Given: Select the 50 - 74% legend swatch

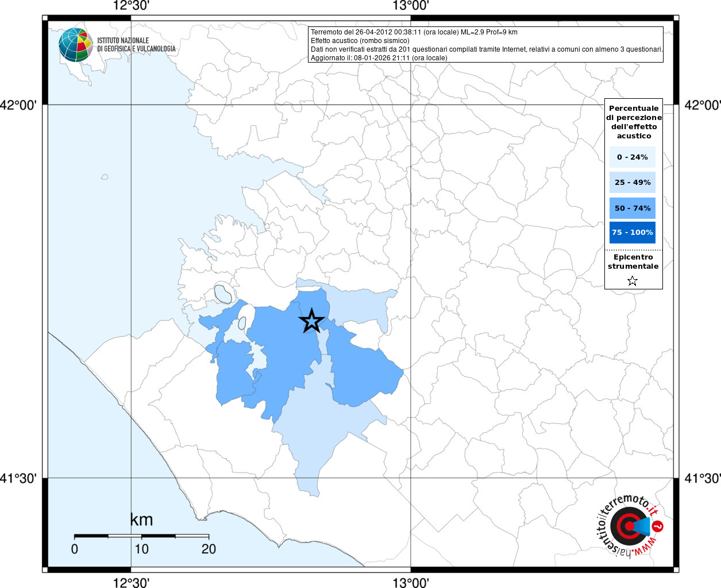Looking at the screenshot, I should click(633, 208).
